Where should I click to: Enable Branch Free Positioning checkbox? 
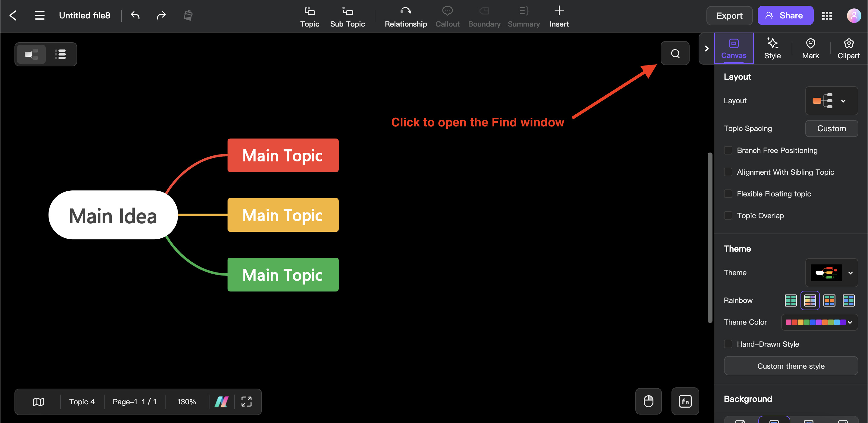728,150
